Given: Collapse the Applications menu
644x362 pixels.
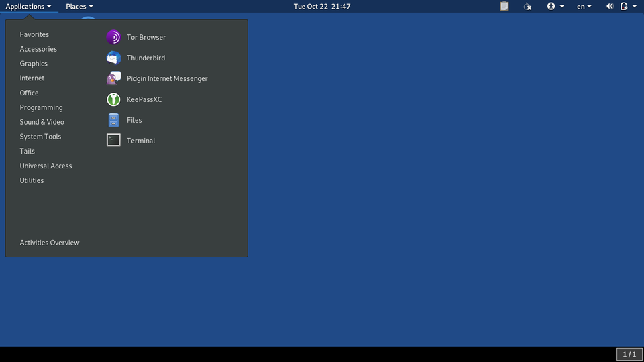Looking at the screenshot, I should coord(28,6).
